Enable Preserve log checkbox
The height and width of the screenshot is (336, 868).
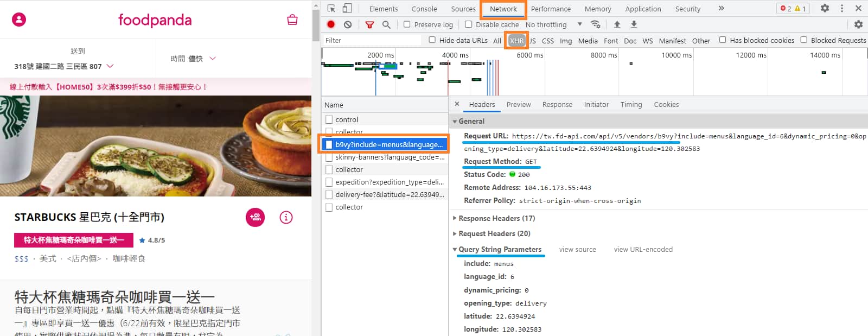tap(407, 24)
